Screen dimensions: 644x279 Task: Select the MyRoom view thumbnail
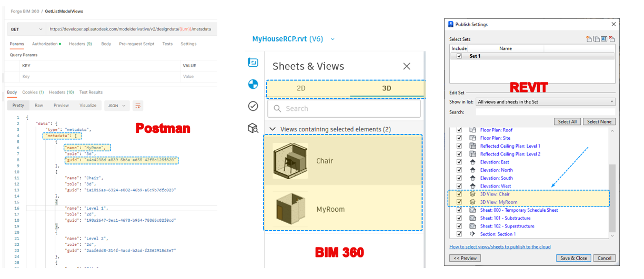pos(290,209)
